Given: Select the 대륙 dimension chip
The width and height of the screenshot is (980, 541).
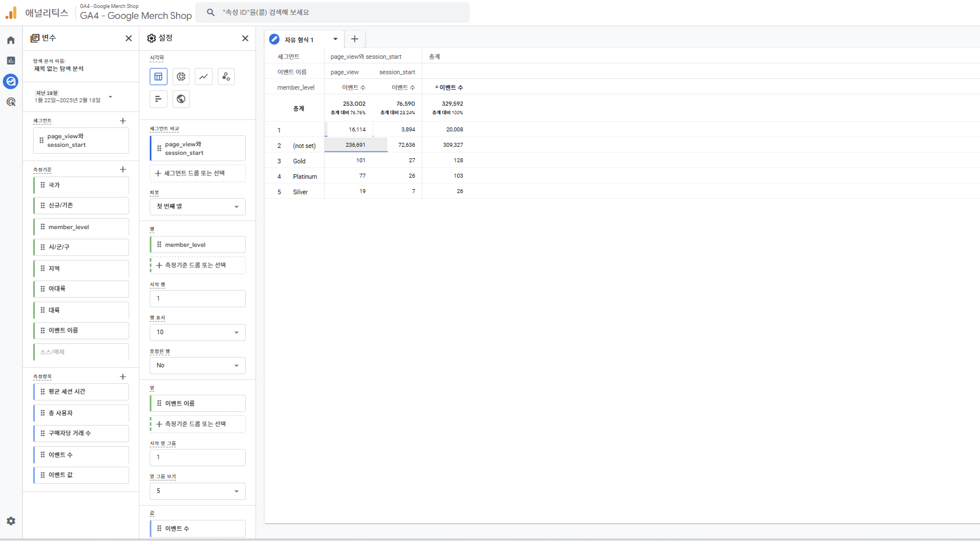Looking at the screenshot, I should [81, 310].
